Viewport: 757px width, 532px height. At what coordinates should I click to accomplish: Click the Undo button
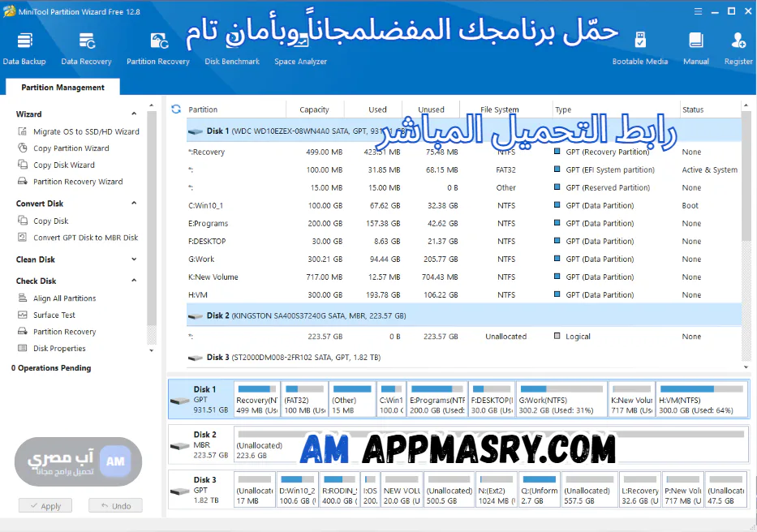click(115, 505)
